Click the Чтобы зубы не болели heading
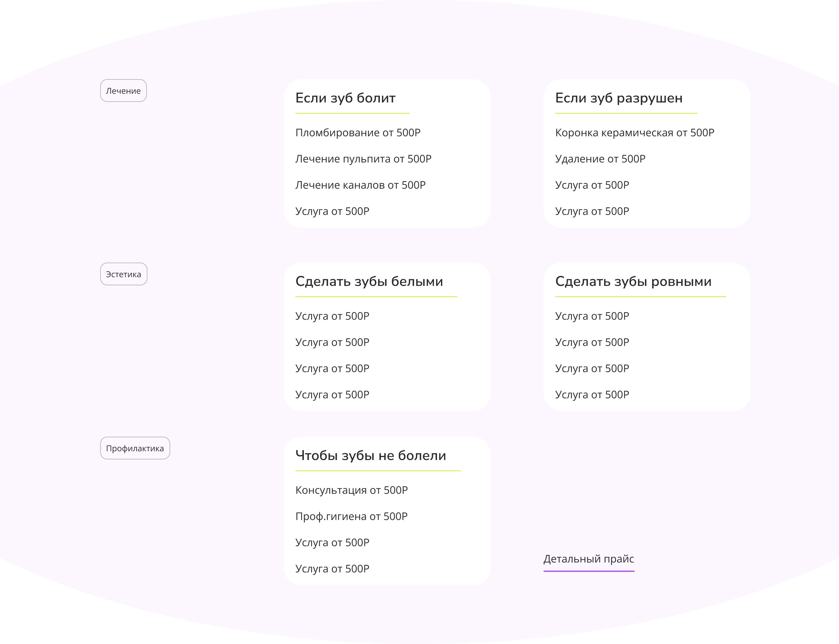The width and height of the screenshot is (839, 644). point(371,455)
